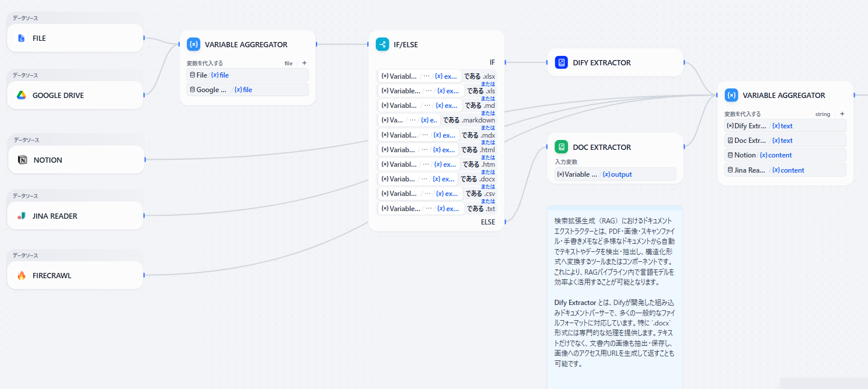The width and height of the screenshot is (868, 389).
Task: Select the Notion content variable row
Action: coord(785,155)
